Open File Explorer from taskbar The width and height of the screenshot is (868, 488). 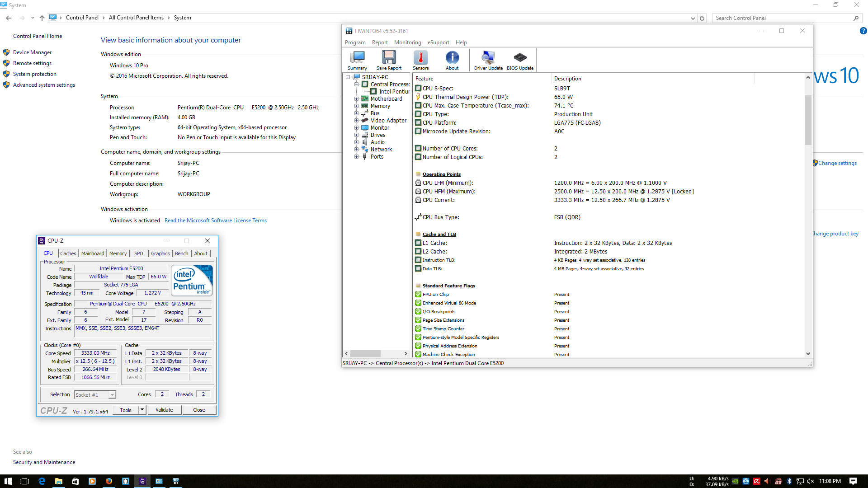(58, 481)
